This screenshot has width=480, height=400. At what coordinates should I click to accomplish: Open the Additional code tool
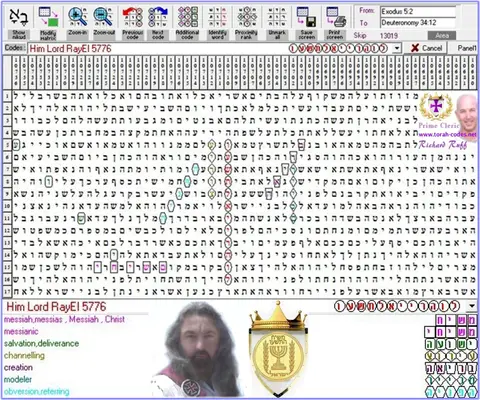click(187, 17)
